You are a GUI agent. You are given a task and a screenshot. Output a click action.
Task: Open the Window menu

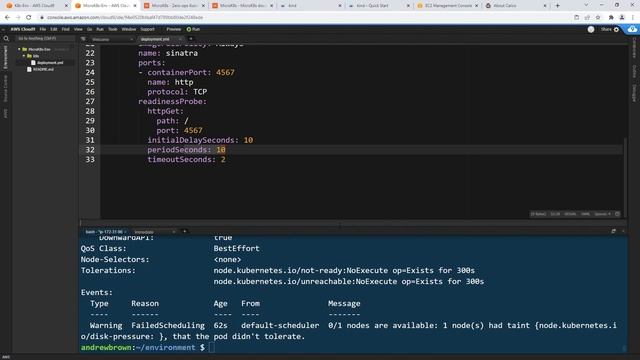click(x=129, y=29)
